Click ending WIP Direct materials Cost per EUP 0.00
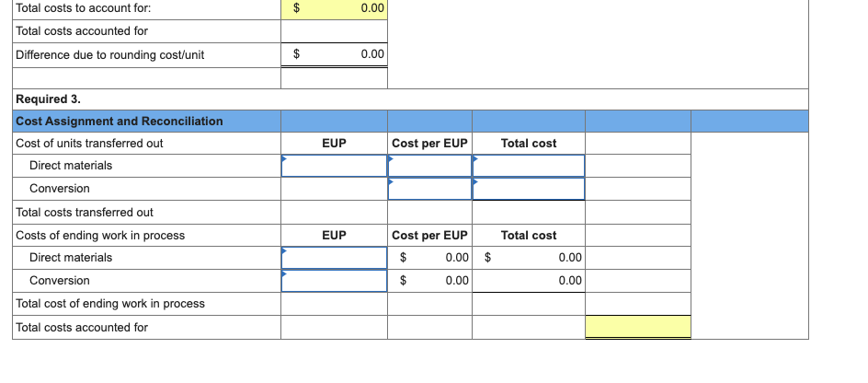 457,257
